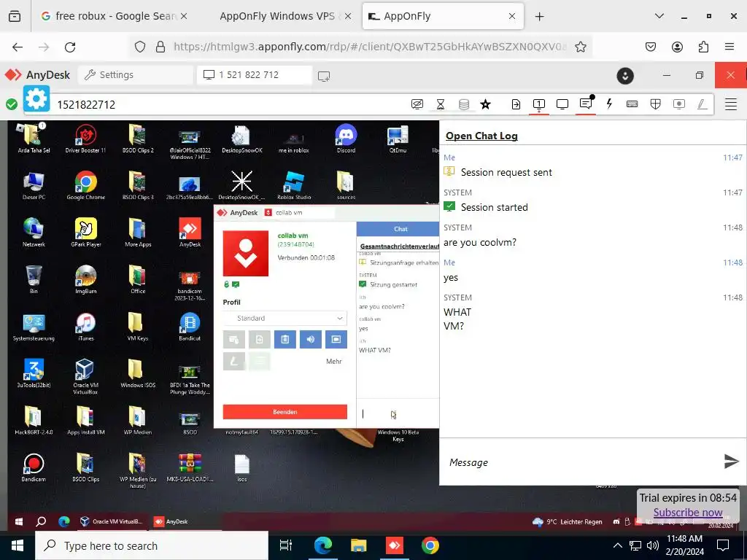
Task: Click Mehr to show more permissions
Action: (x=334, y=362)
